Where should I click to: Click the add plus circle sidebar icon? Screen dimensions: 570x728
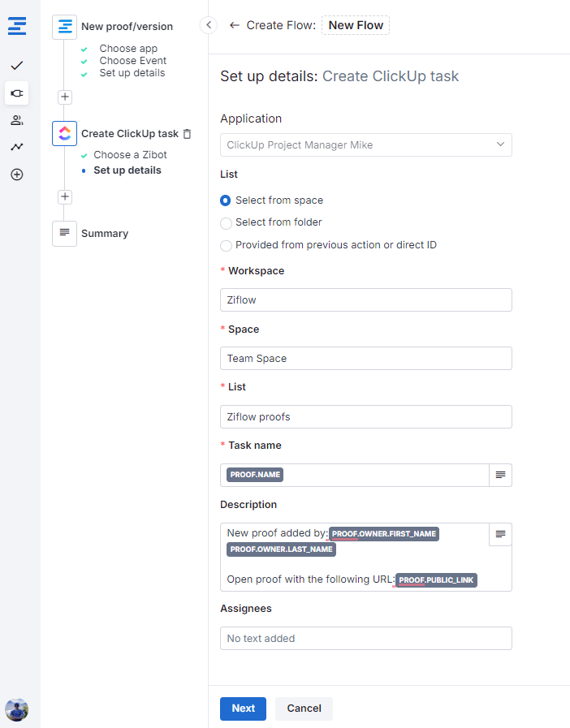tap(16, 174)
